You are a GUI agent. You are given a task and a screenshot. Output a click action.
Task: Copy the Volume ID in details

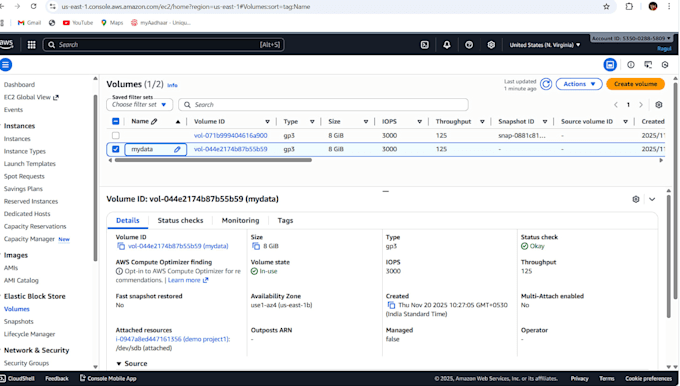point(121,246)
